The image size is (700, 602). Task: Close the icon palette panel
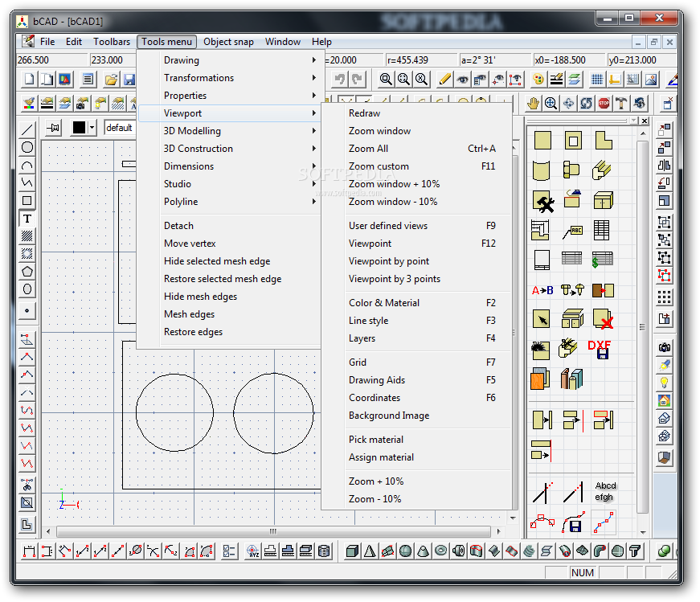point(645,121)
